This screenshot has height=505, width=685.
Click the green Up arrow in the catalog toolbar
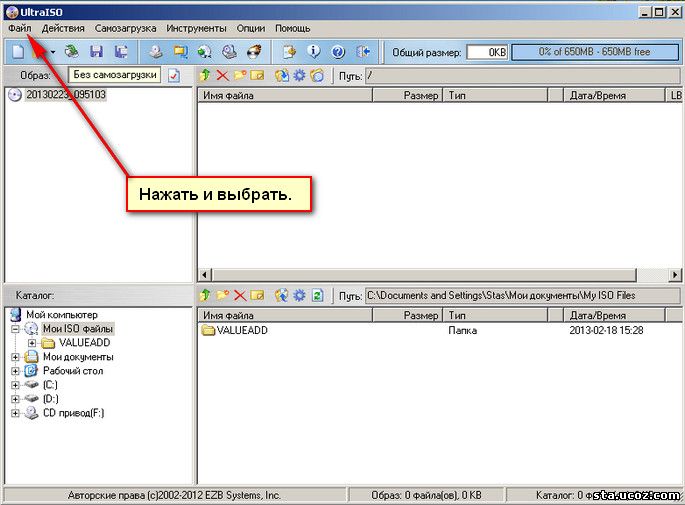(205, 295)
